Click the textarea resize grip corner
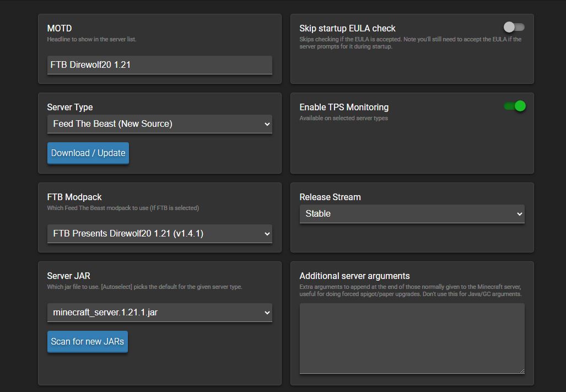The height and width of the screenshot is (392, 566). 522,370
